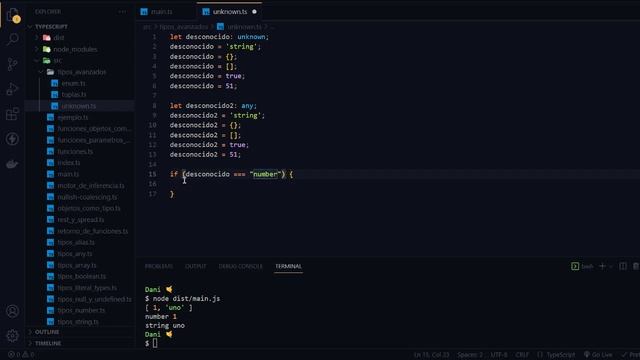Kill terminal with trash icon
The width and height of the screenshot is (640, 360).
click(x=636, y=266)
